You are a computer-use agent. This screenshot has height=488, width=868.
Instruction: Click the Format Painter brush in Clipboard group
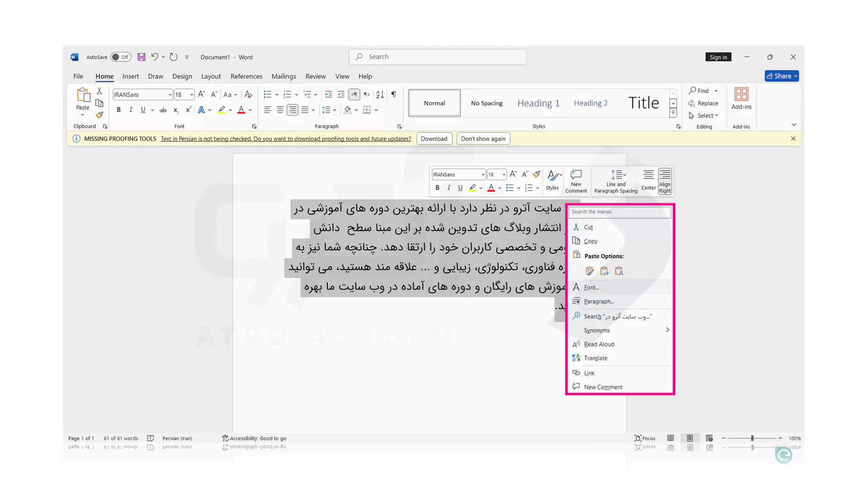coord(99,115)
